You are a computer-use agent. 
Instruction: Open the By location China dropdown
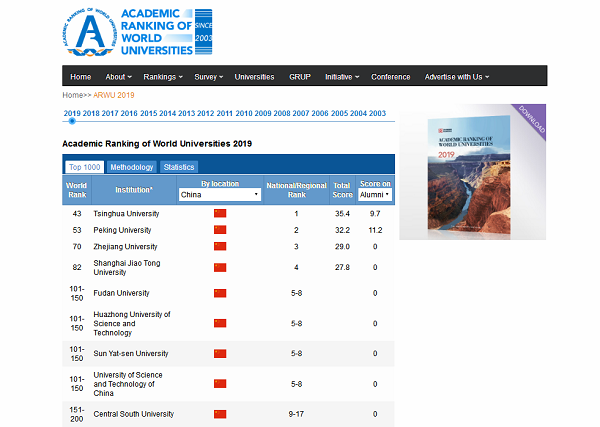[219, 195]
